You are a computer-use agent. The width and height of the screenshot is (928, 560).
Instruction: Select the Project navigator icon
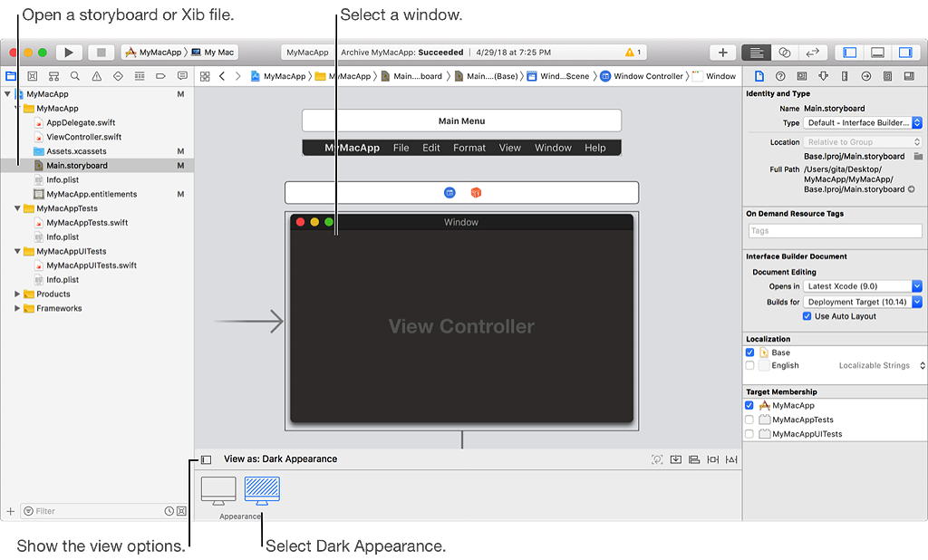tap(11, 76)
